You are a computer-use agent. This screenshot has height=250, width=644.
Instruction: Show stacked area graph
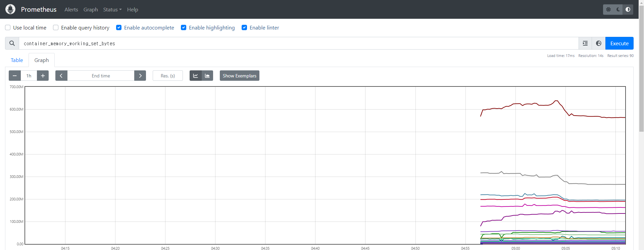click(x=207, y=76)
